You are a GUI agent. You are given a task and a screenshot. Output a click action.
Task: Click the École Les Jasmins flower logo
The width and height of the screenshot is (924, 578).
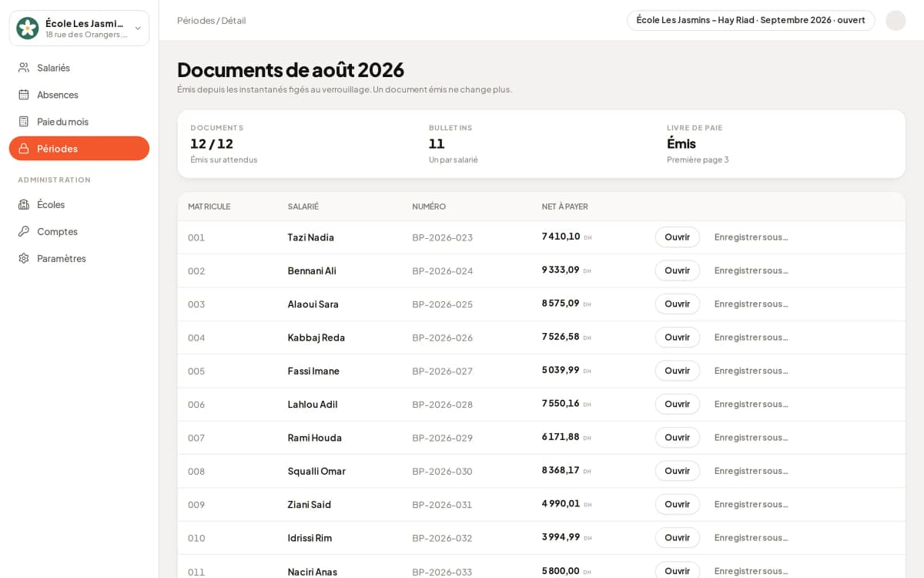tap(28, 29)
